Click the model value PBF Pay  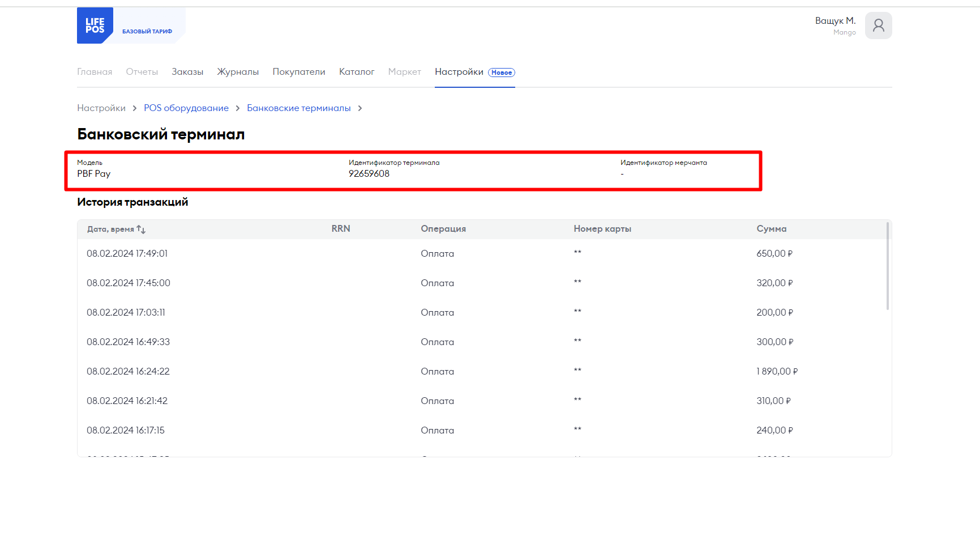pyautogui.click(x=94, y=174)
